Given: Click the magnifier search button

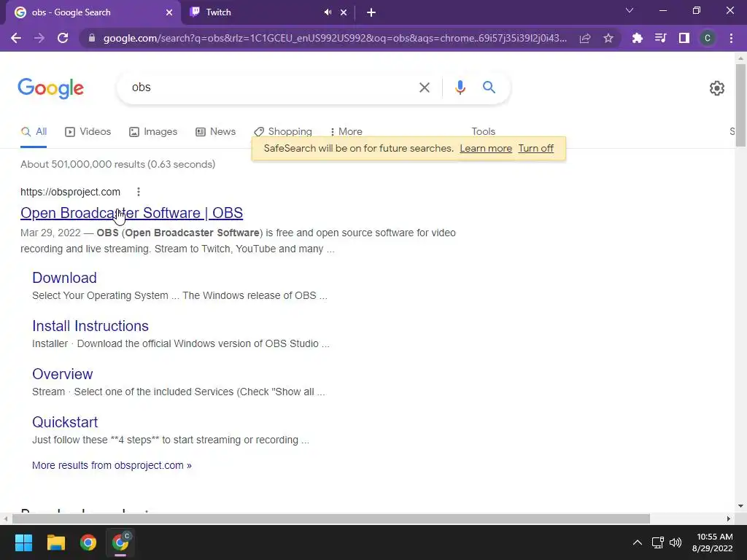Looking at the screenshot, I should pyautogui.click(x=489, y=87).
